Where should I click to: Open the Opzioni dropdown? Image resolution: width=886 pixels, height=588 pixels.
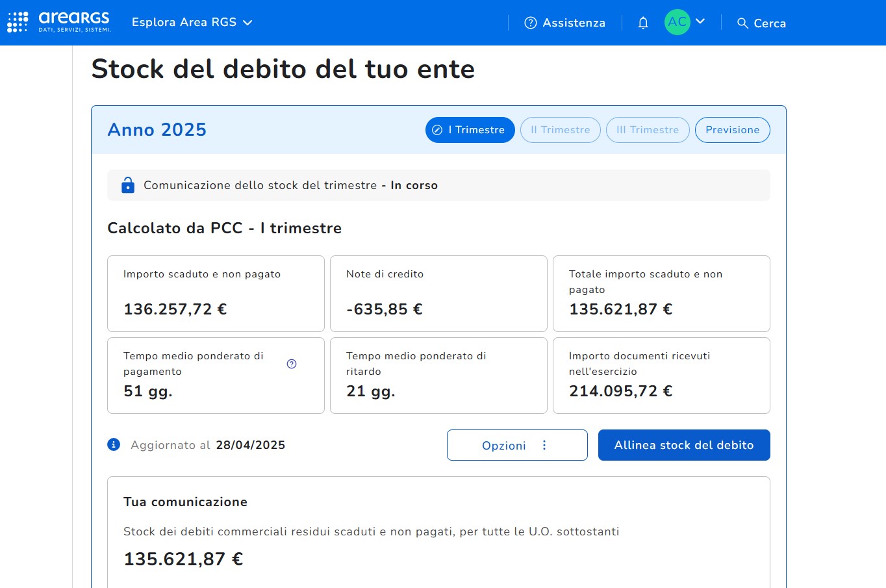click(503, 445)
